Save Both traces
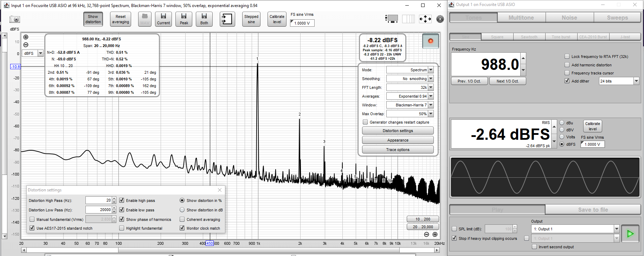Image resolution: width=644 pixels, height=256 pixels. click(x=204, y=19)
